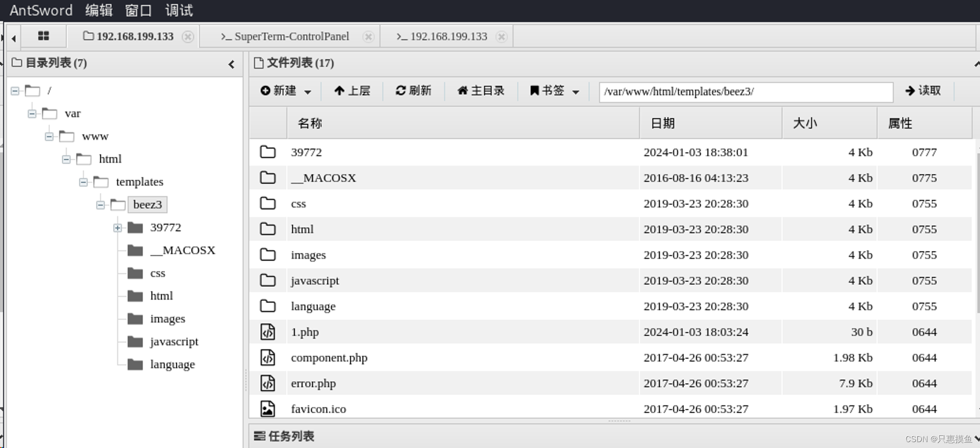
Task: Select __MACOSX folder in the tree
Action: [x=183, y=250]
